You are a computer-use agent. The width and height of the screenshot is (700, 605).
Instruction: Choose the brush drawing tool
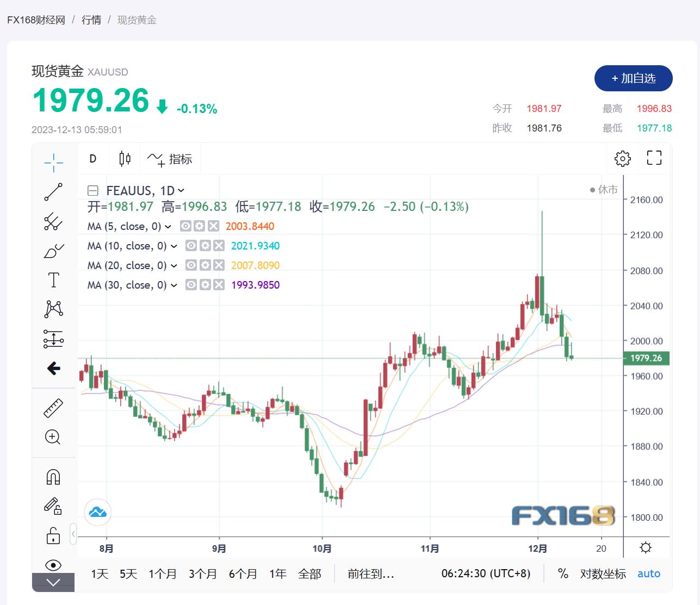pyautogui.click(x=53, y=251)
